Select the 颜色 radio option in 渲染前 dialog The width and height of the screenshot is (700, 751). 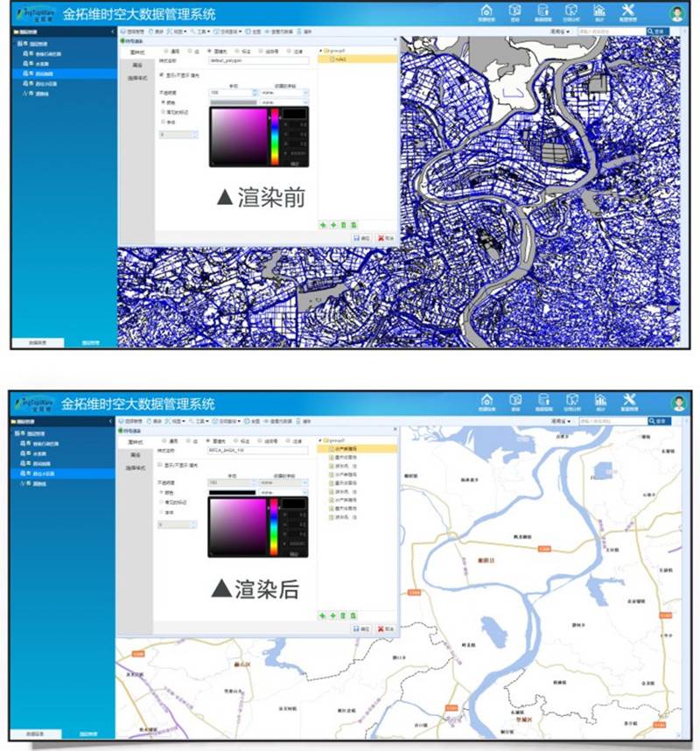coord(162,102)
